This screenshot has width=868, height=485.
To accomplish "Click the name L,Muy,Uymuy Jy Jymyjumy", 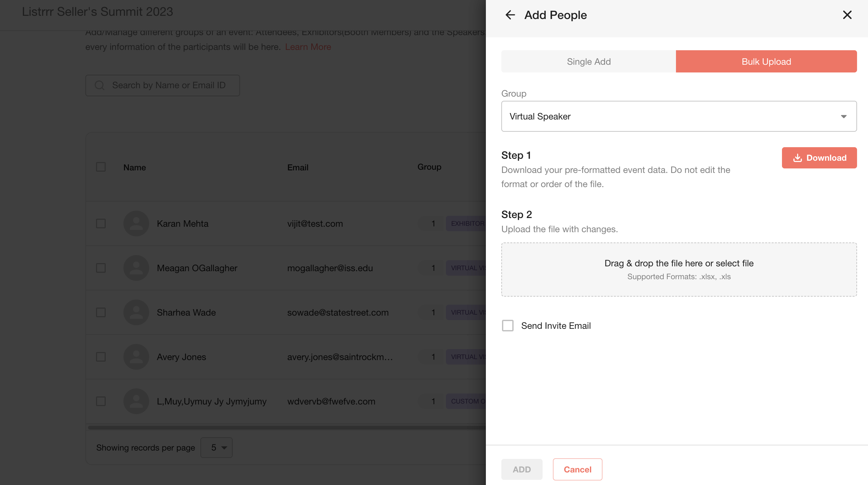I will pyautogui.click(x=211, y=402).
